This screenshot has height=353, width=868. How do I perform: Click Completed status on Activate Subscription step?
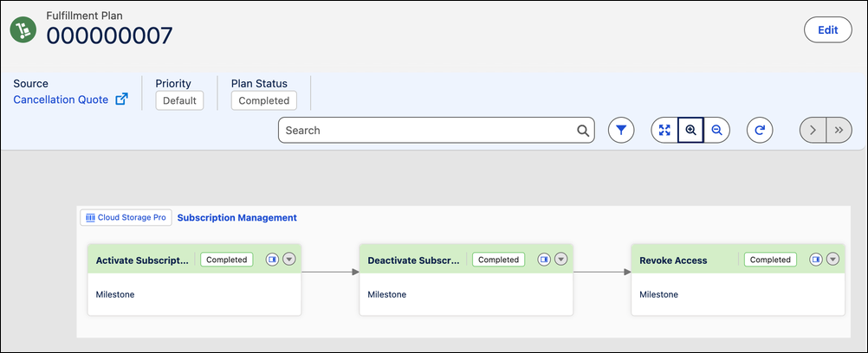(226, 260)
